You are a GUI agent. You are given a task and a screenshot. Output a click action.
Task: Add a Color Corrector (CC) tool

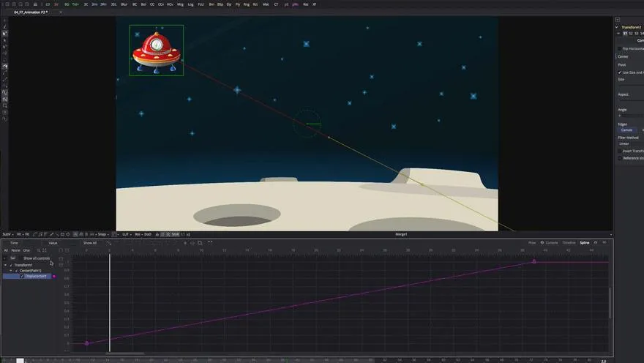pyautogui.click(x=152, y=4)
